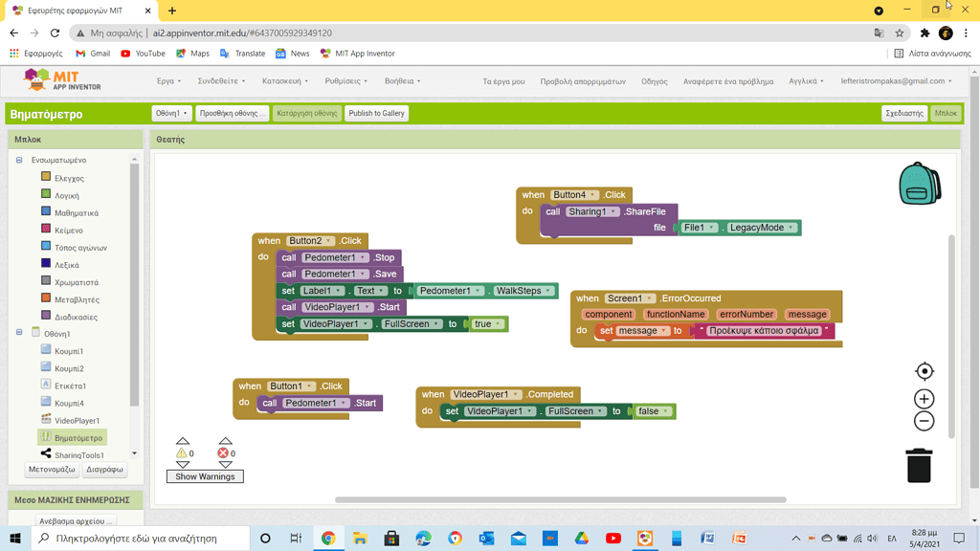The width and height of the screenshot is (980, 551).
Task: Open the backpack icon in workspace
Action: 919,183
